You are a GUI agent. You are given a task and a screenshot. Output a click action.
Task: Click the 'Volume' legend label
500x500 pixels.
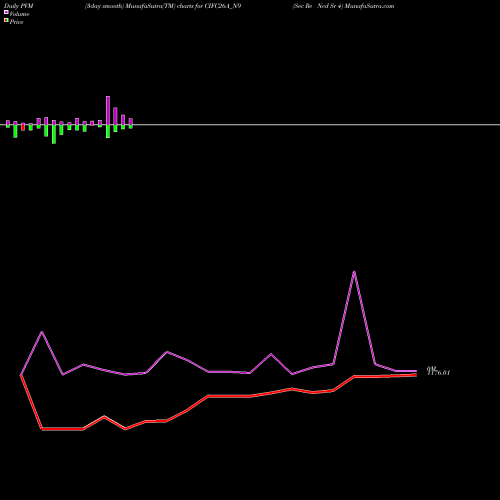[19, 14]
